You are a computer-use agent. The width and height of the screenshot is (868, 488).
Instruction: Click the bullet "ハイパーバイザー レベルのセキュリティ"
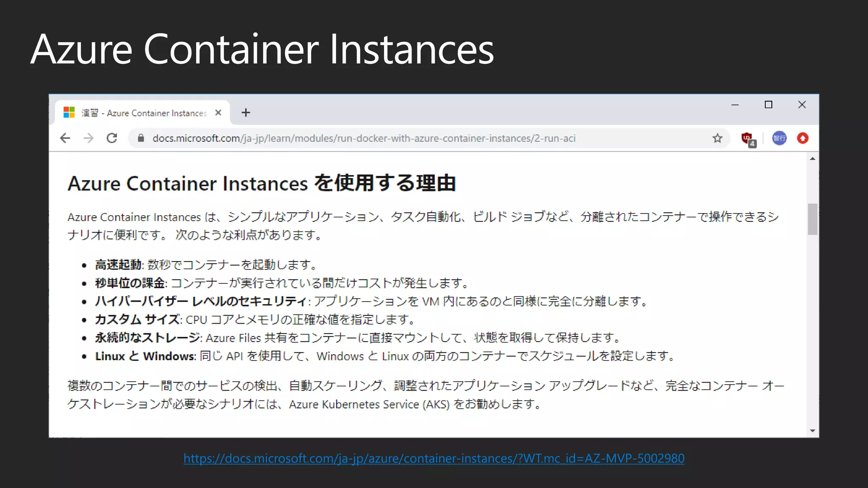point(200,301)
